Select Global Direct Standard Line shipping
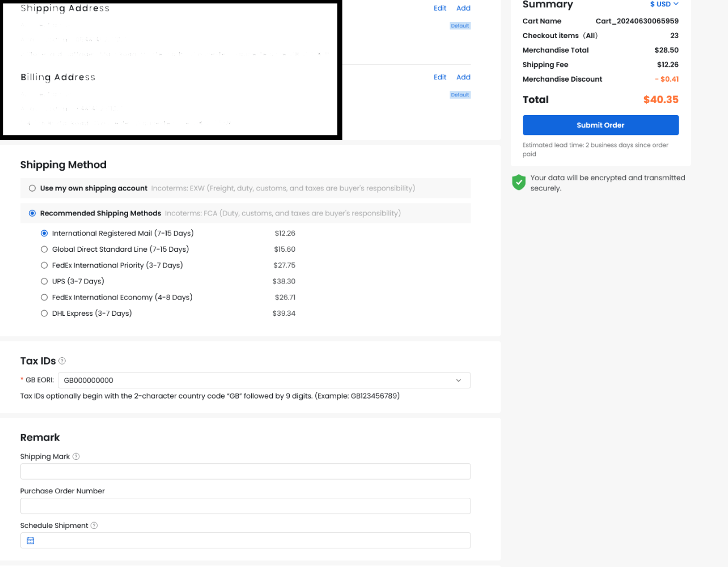728x567 pixels. [44, 249]
